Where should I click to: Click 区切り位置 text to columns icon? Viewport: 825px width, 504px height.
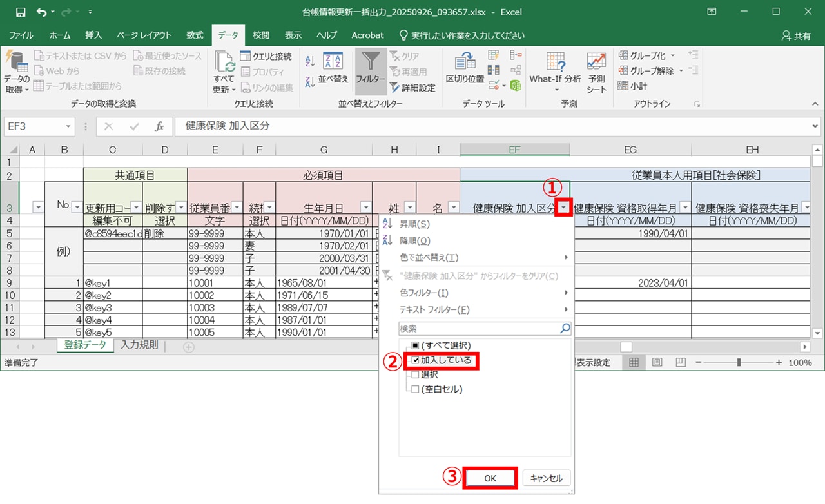465,68
